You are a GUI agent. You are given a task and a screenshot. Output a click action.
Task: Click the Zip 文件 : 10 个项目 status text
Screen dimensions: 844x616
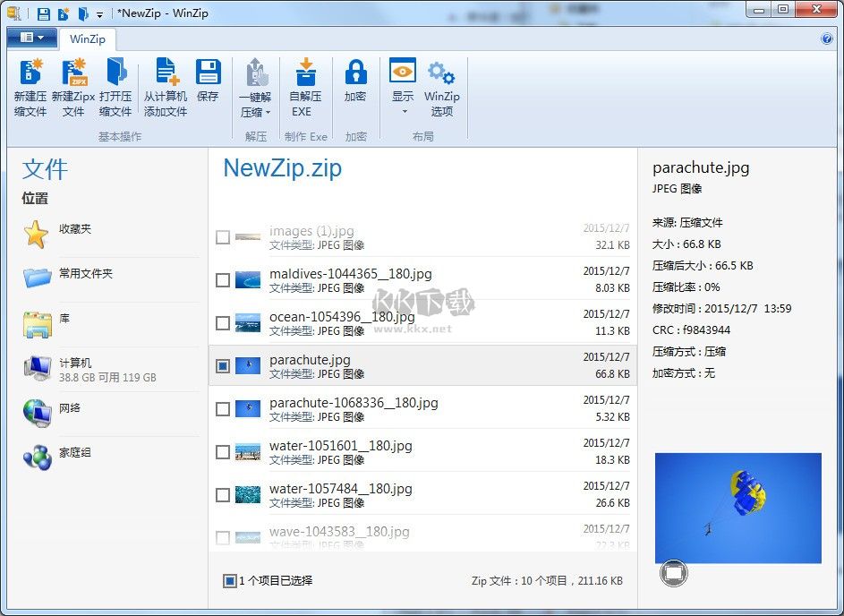point(548,581)
